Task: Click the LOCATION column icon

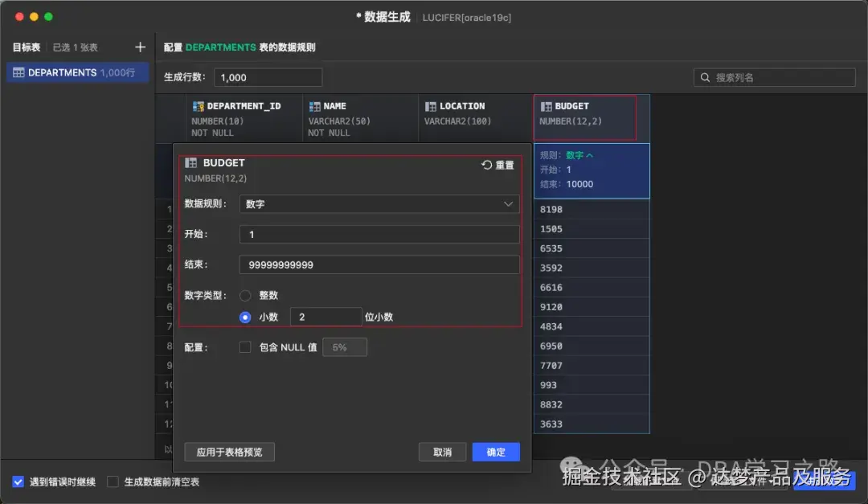Action: click(430, 106)
